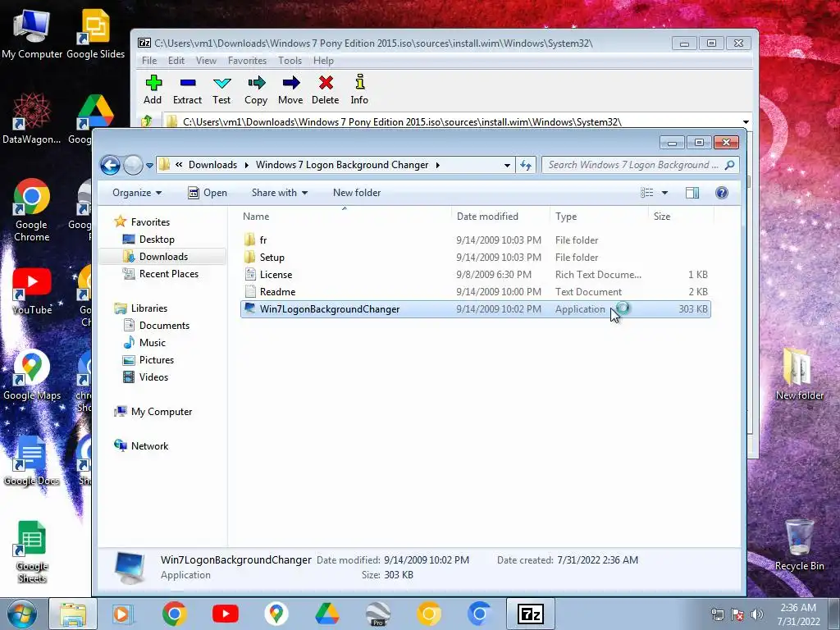Select the Recycle Bin desktop icon
This screenshot has width=840, height=630.
click(799, 546)
